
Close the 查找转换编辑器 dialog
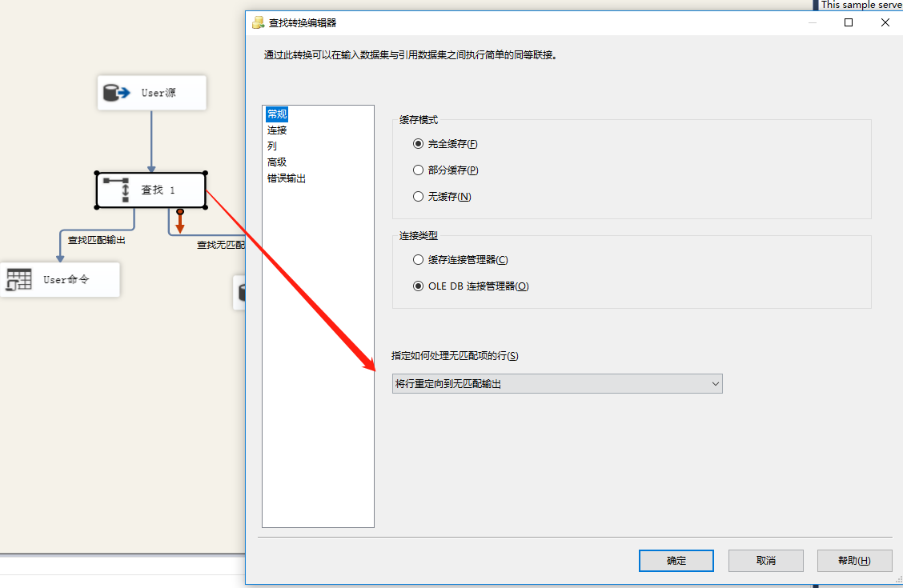885,22
